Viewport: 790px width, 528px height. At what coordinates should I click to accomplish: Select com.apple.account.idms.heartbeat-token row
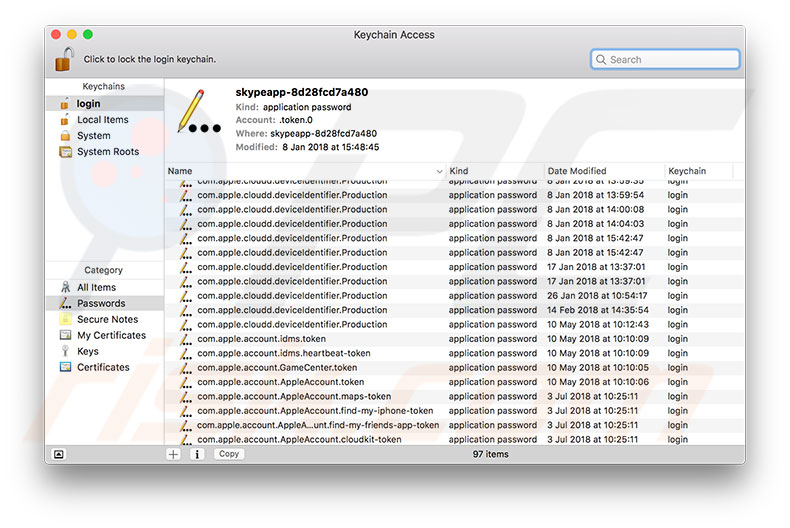point(284,353)
